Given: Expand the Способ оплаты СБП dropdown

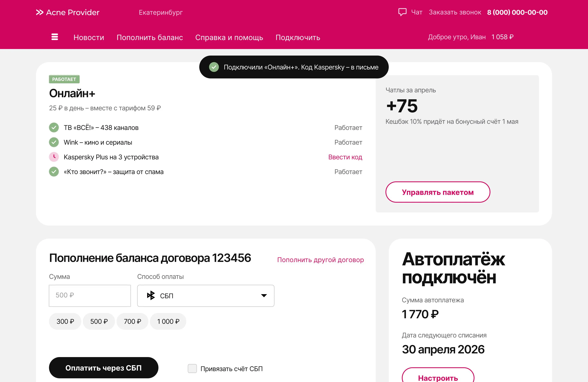Looking at the screenshot, I should pyautogui.click(x=206, y=296).
